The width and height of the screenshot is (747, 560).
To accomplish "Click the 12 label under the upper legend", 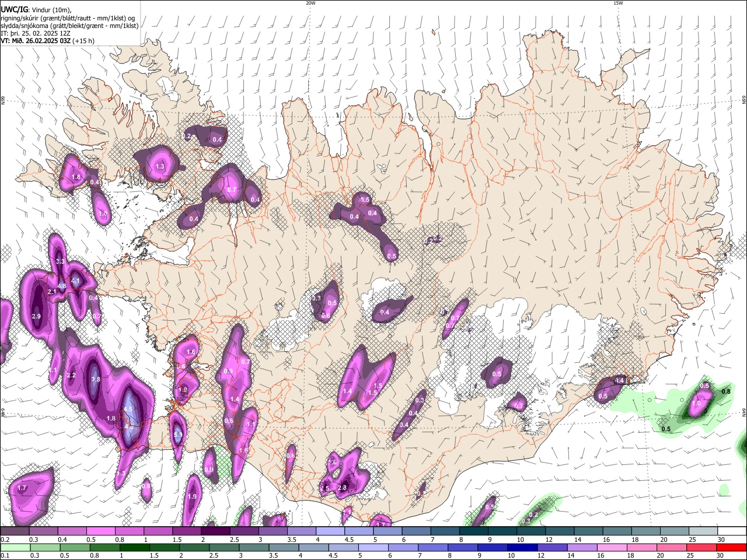I will pyautogui.click(x=548, y=540).
